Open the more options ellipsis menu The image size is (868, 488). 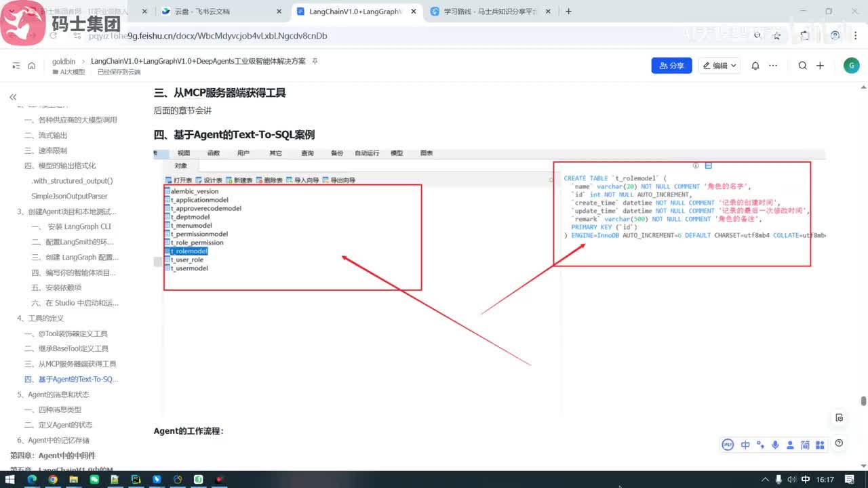773,66
